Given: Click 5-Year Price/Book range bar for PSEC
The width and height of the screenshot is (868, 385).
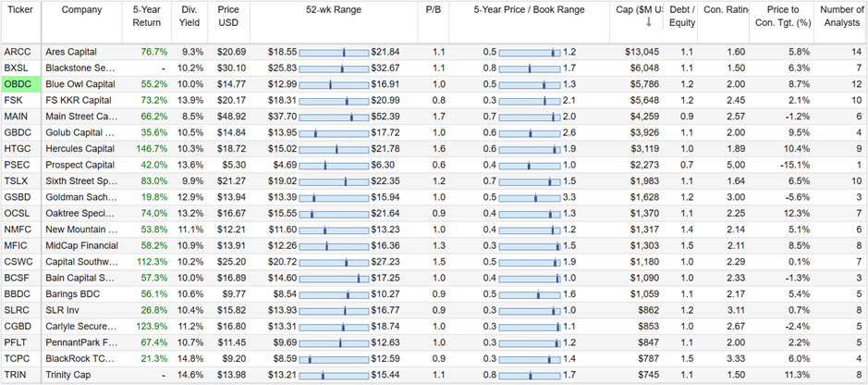Looking at the screenshot, I should [x=530, y=165].
